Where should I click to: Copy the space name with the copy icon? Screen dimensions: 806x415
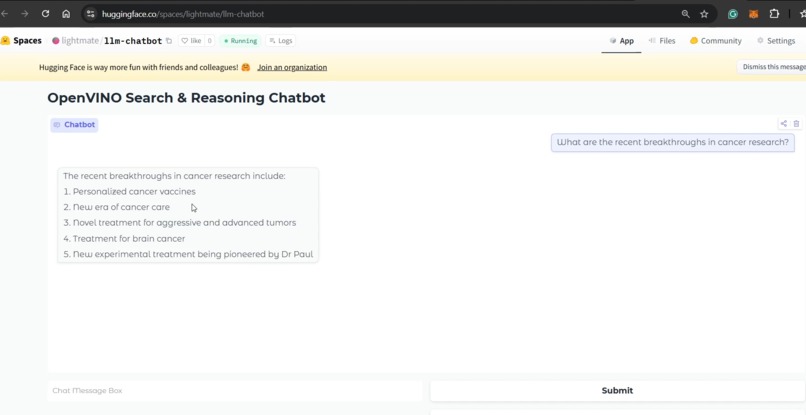coord(169,41)
